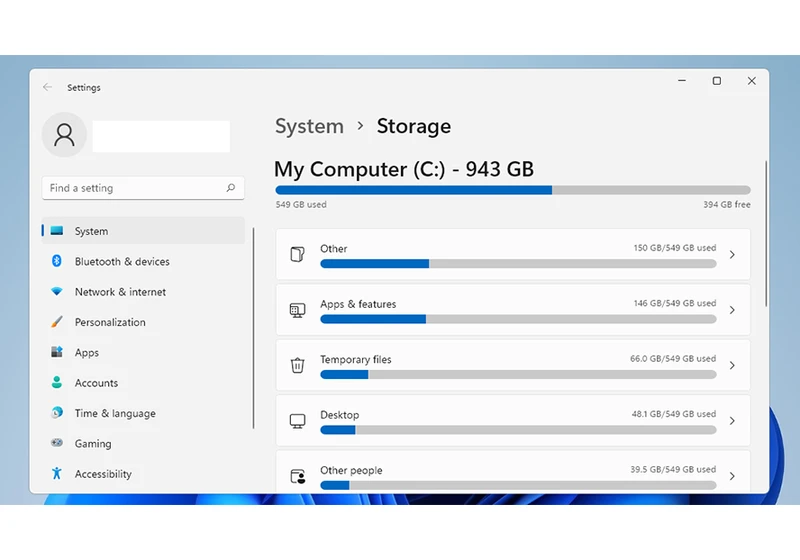Click the Other category usage bar
Screen dimensions: 800x560
click(x=518, y=264)
